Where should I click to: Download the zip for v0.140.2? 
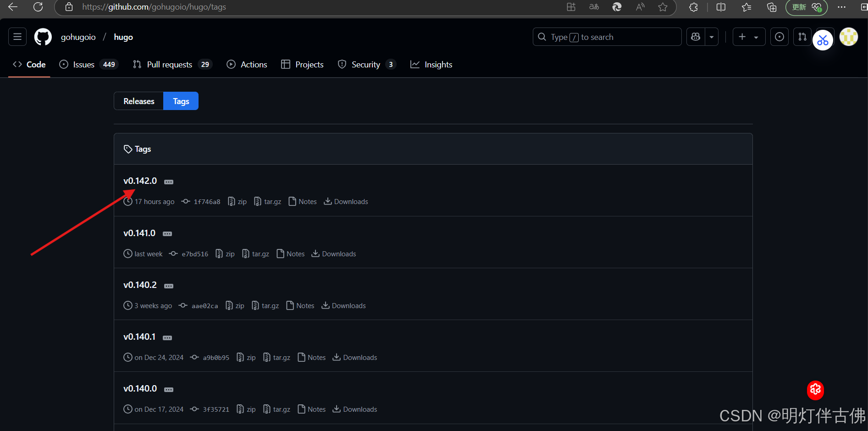[235, 305]
